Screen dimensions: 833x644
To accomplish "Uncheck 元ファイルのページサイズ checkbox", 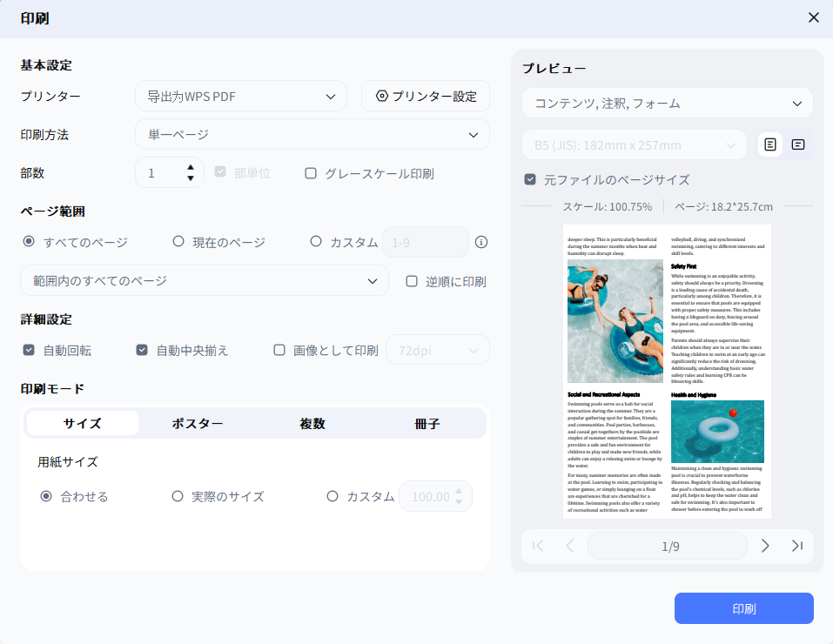I will tap(530, 179).
